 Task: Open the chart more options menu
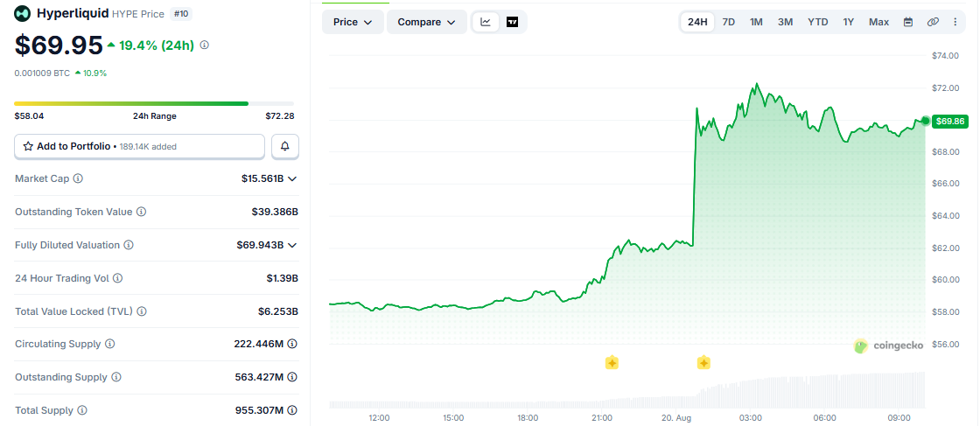point(955,22)
